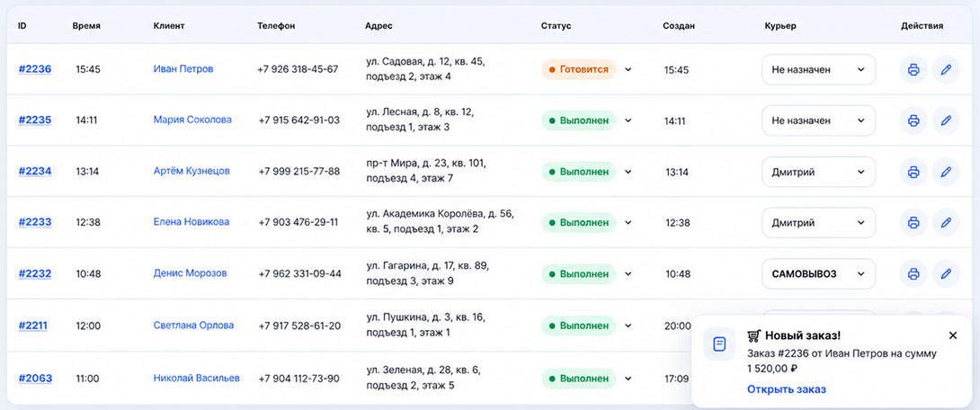Open САМОВЫВОЗ courier dropdown
Image resolution: width=980 pixels, height=410 pixels.
pos(819,273)
